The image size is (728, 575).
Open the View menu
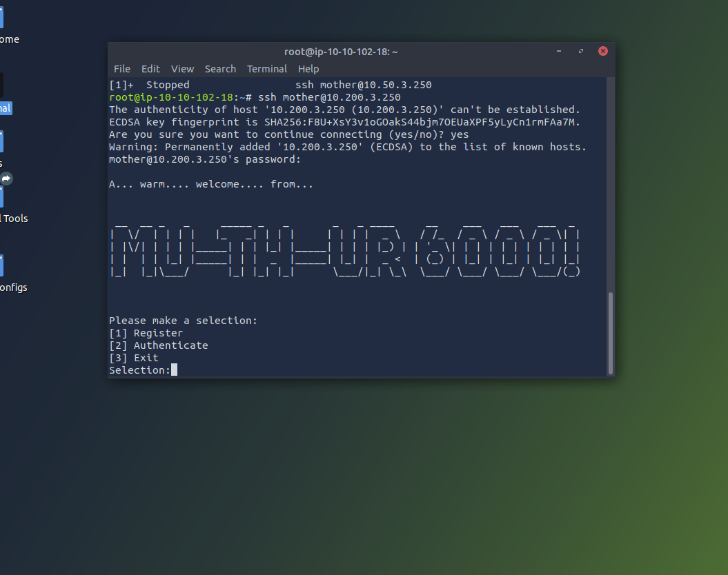coord(182,69)
